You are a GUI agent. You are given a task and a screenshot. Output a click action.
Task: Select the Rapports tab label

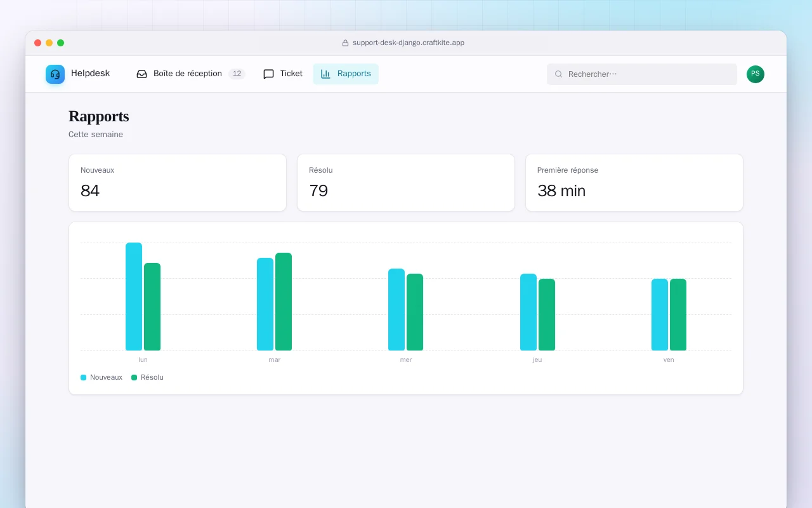(x=354, y=74)
